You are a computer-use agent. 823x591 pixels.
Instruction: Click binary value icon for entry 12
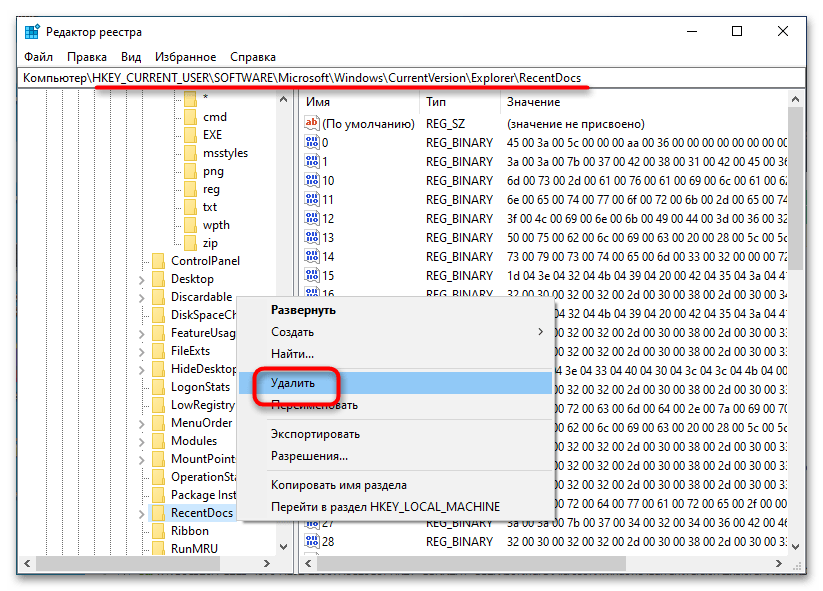pyautogui.click(x=312, y=218)
